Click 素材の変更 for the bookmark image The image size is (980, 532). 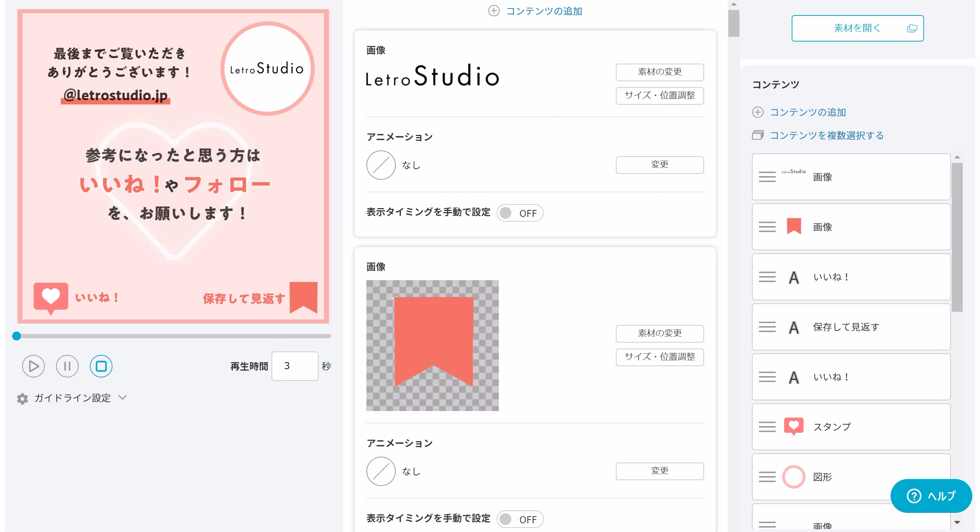pyautogui.click(x=660, y=333)
